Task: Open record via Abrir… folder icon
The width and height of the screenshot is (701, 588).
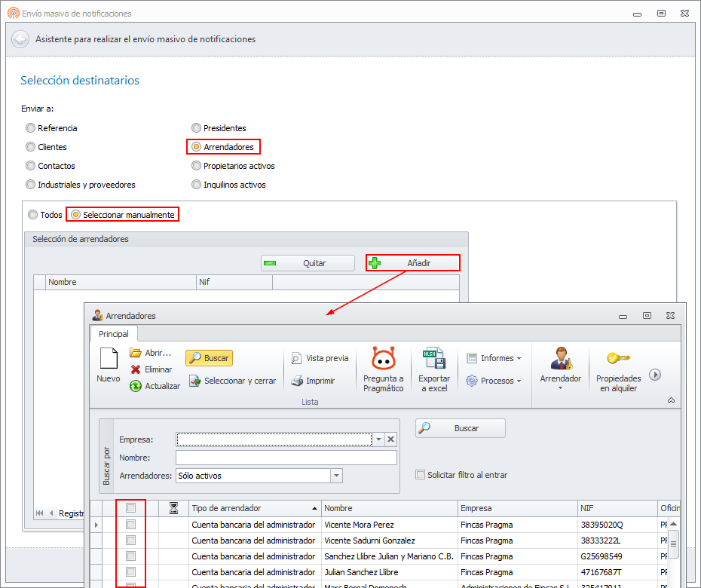Action: pyautogui.click(x=136, y=353)
